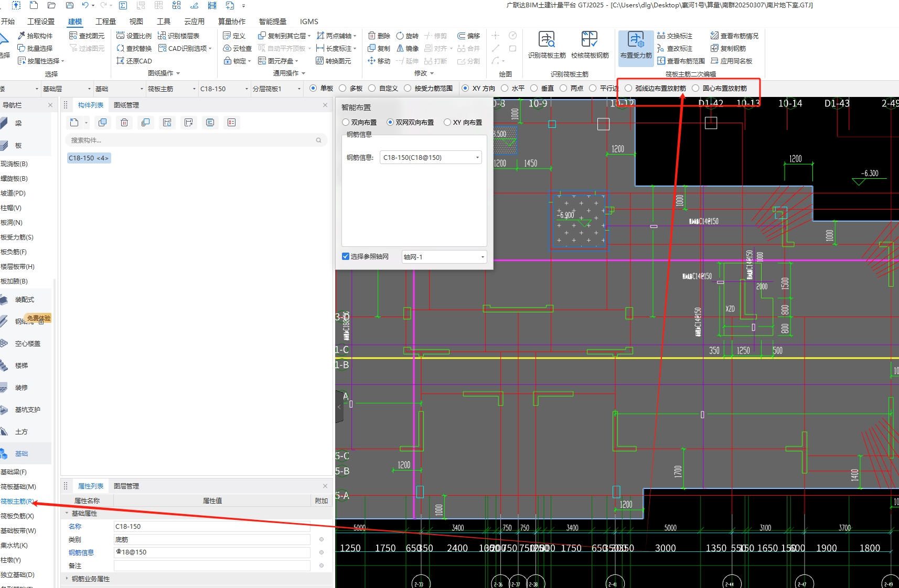Viewport: 899px width, 588px height.
Task: Open 识别楼层表 recognize floor table
Action: click(x=179, y=36)
